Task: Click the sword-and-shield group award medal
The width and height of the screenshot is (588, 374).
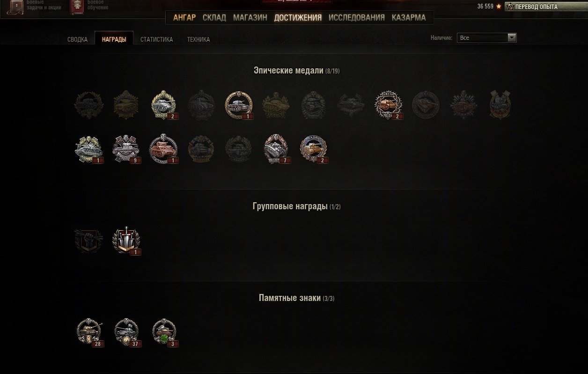Action: point(126,240)
